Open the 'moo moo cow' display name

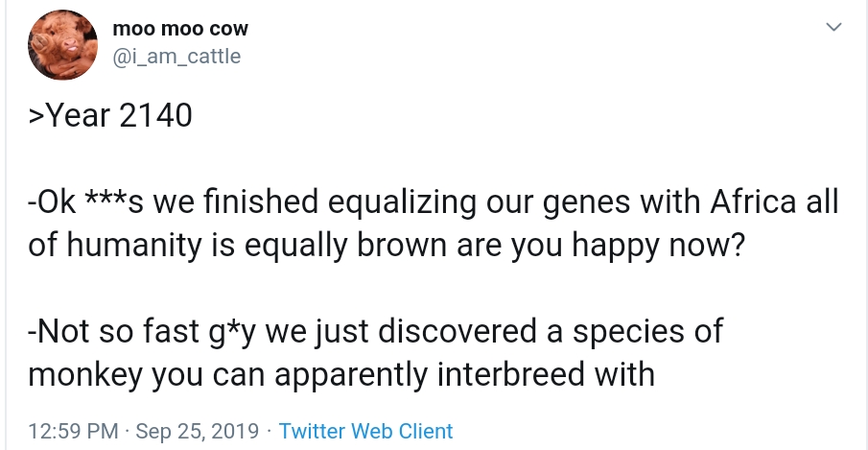[x=180, y=30]
